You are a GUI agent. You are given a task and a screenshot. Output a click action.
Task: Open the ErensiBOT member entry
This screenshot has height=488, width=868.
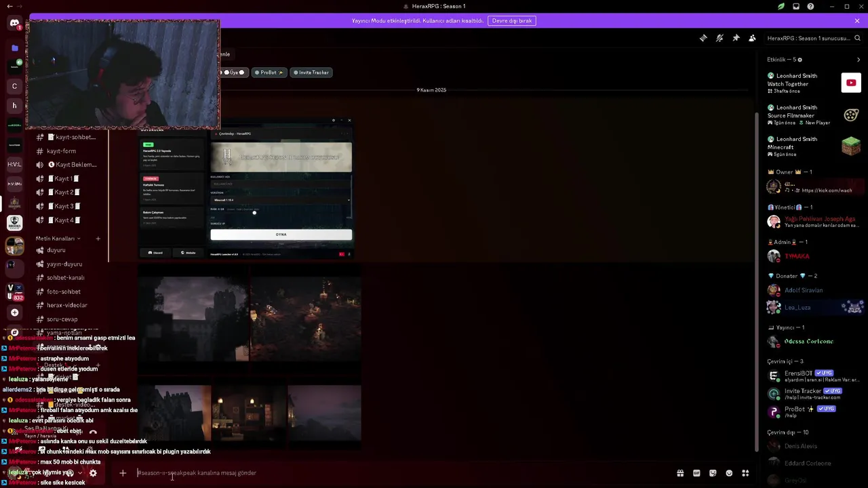814,376
